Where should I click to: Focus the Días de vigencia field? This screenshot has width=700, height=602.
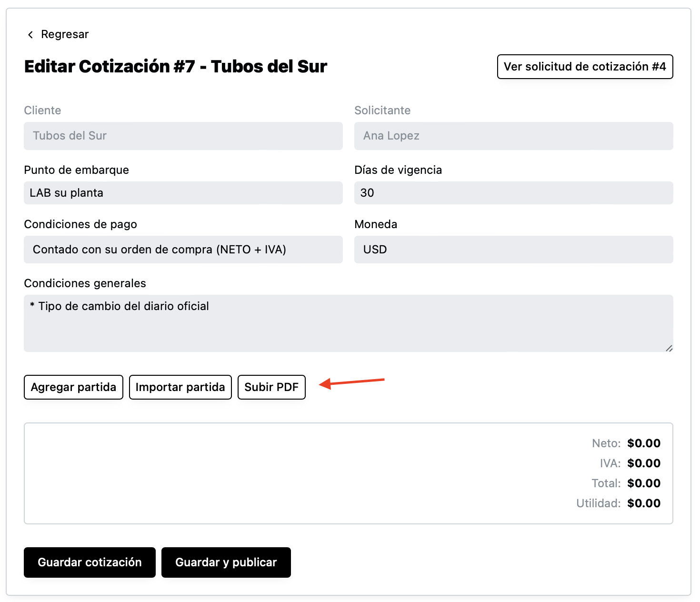tap(513, 193)
